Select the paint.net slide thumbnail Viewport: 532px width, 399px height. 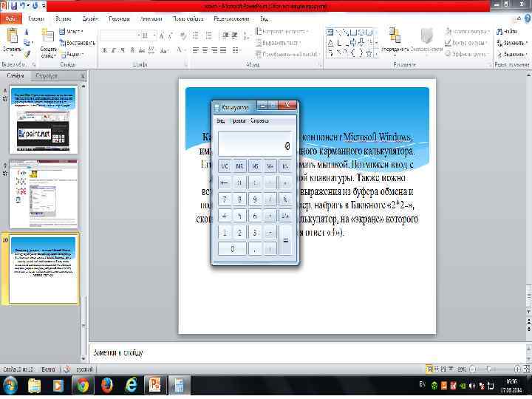tap(44, 120)
